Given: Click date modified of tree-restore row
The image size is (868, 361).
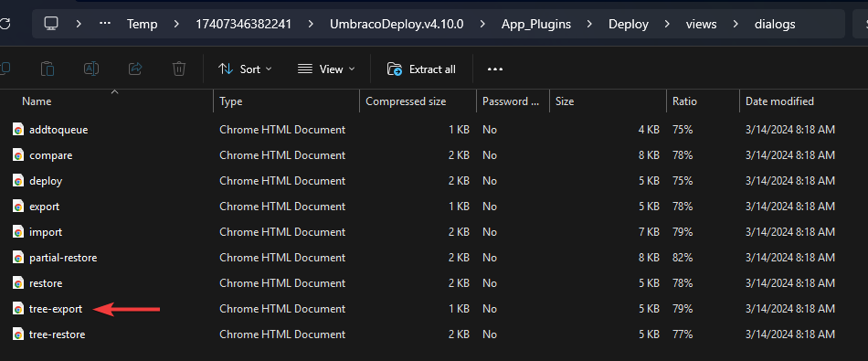Looking at the screenshot, I should [790, 334].
